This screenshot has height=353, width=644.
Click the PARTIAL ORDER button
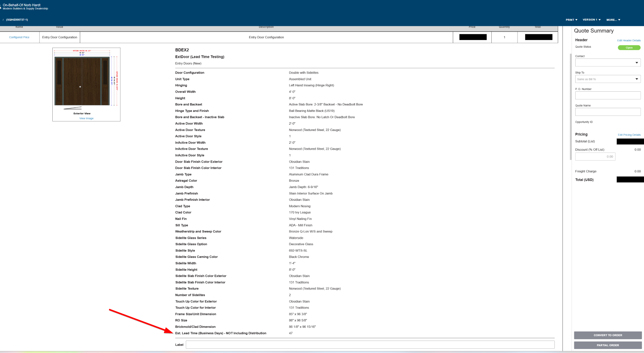pos(608,345)
